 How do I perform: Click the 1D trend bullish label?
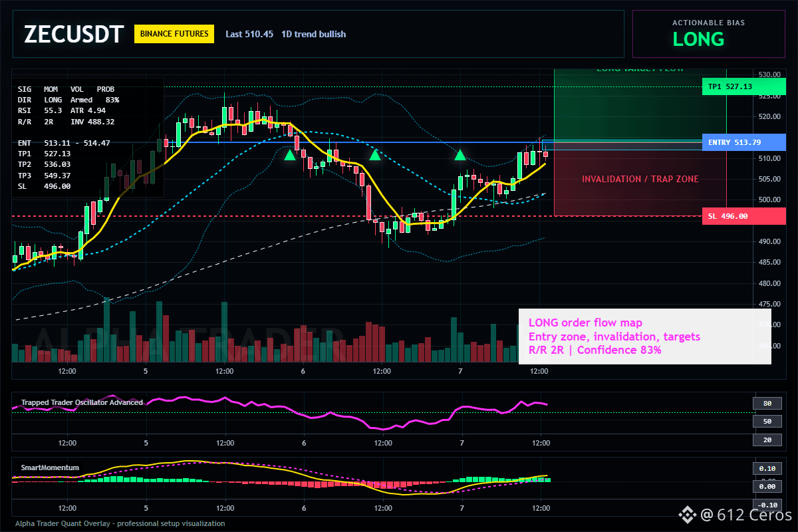(313, 34)
